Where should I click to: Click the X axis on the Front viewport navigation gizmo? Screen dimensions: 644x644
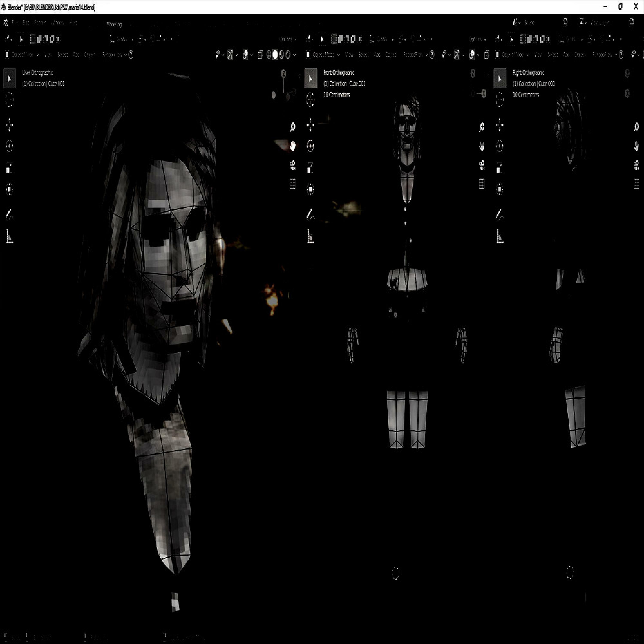pyautogui.click(x=484, y=94)
